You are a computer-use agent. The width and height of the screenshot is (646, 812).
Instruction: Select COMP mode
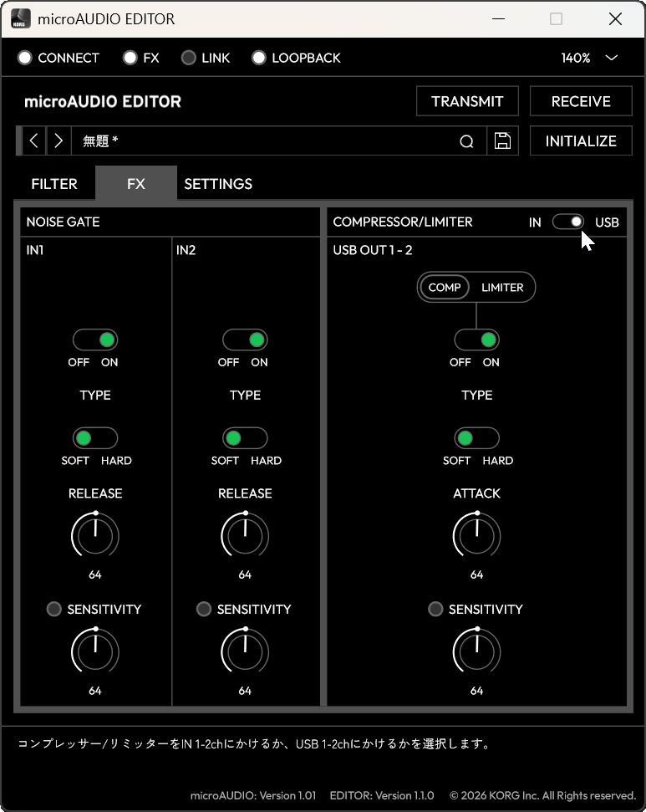[445, 288]
